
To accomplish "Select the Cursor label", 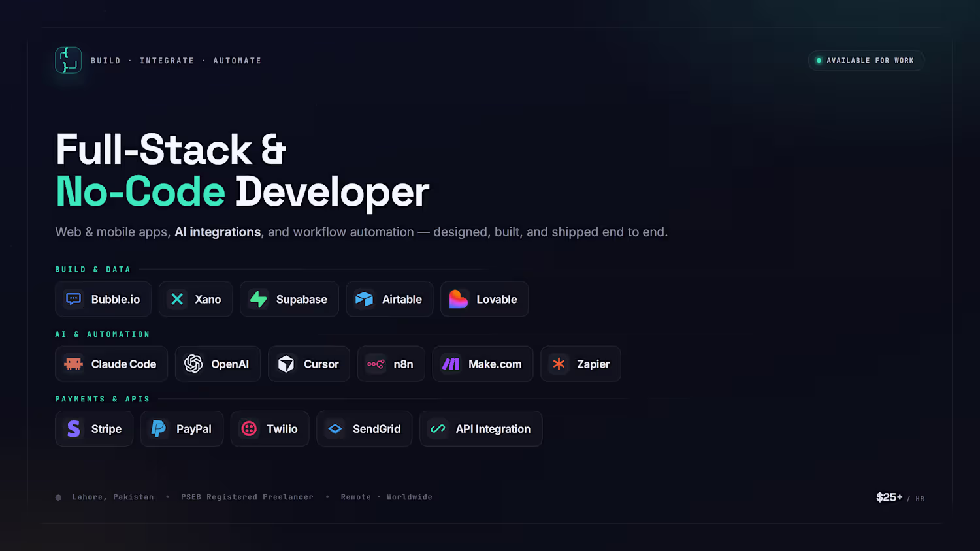I will [x=321, y=364].
